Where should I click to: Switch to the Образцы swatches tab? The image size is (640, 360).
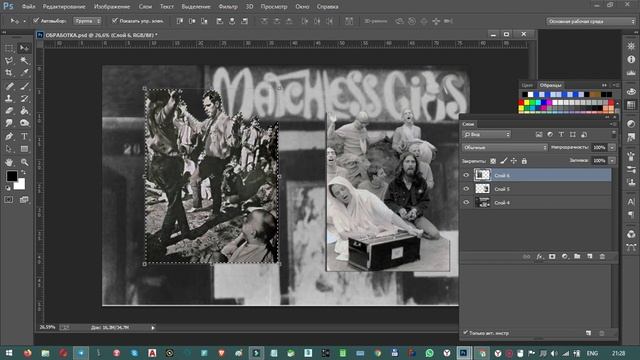click(x=550, y=85)
